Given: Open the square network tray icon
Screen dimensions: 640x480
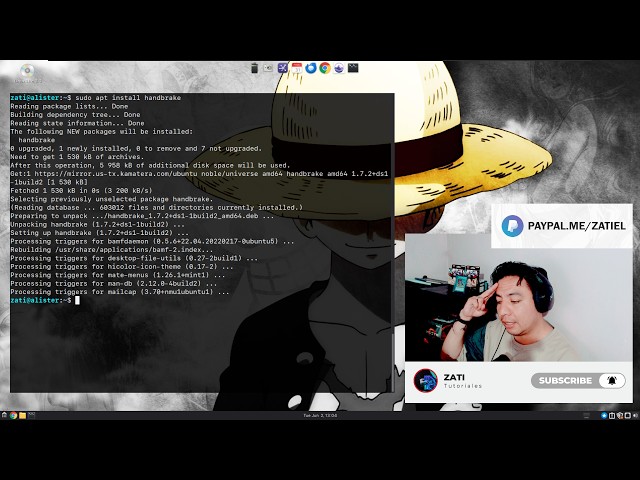Looking at the screenshot, I should click(627, 416).
